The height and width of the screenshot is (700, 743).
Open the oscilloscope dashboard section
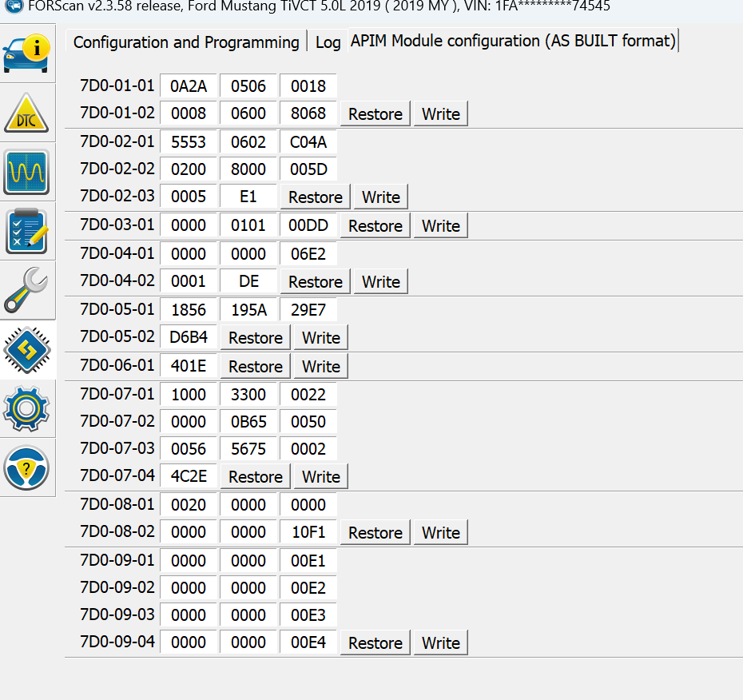click(26, 172)
